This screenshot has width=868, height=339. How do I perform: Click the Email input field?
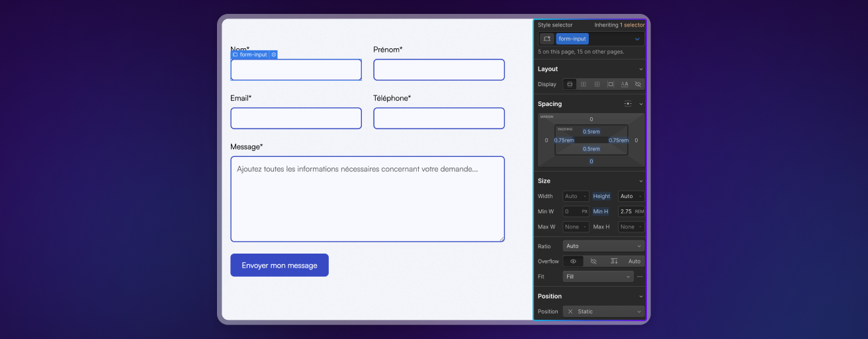tap(296, 118)
